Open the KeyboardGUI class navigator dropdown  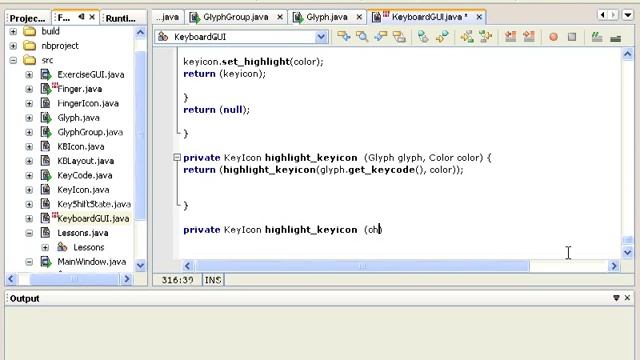coord(321,37)
